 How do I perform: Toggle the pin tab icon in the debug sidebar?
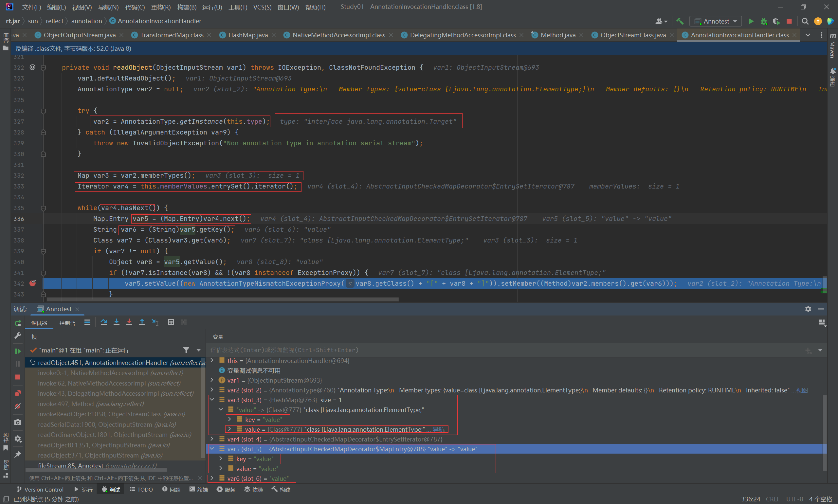pos(18,454)
